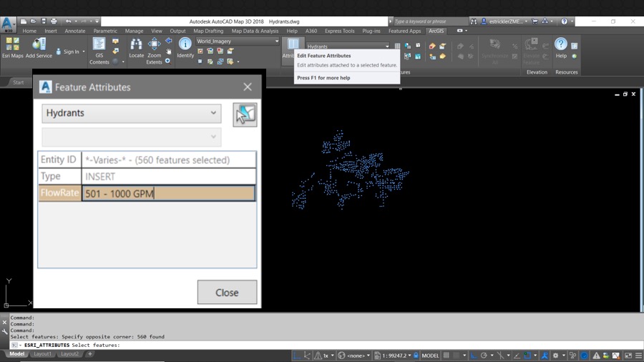Viewport: 644px width, 362px height.
Task: Click the Close button in Feature Attributes
Action: click(227, 292)
